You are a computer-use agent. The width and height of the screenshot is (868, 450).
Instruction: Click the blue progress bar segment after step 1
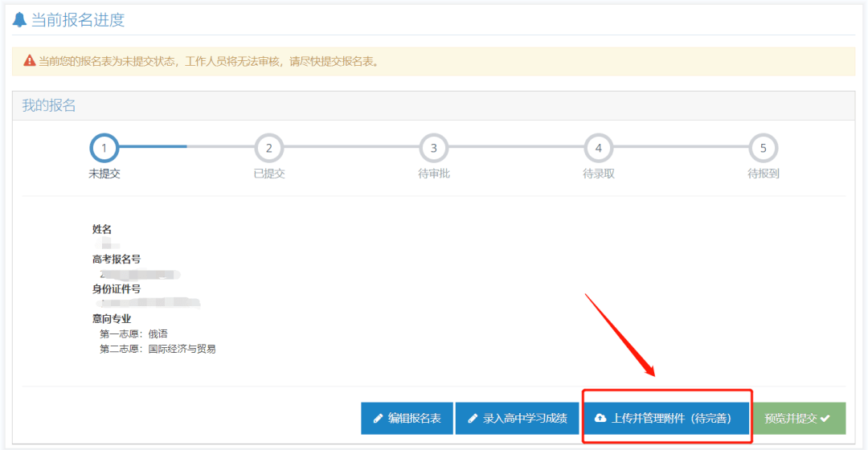tap(153, 147)
